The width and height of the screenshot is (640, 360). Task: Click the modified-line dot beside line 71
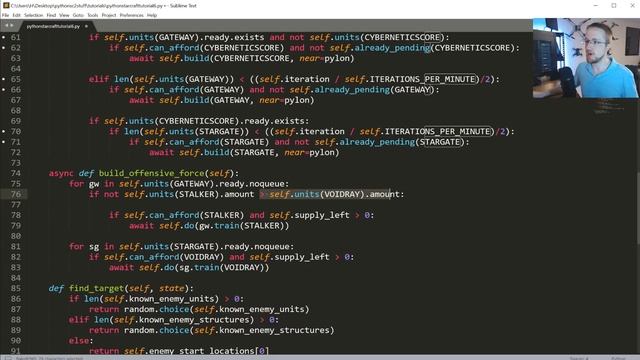tap(4, 142)
